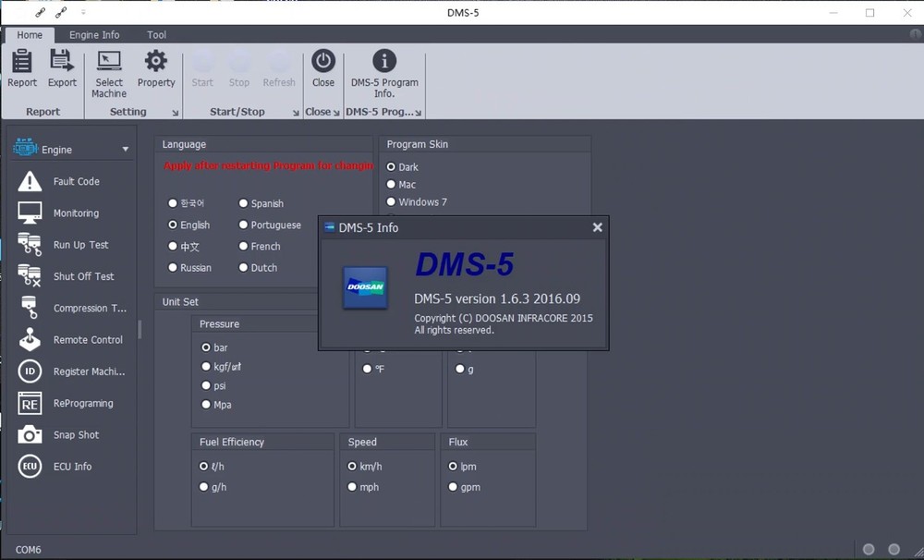The width and height of the screenshot is (924, 560).
Task: Select psi as pressure unit
Action: (206, 386)
